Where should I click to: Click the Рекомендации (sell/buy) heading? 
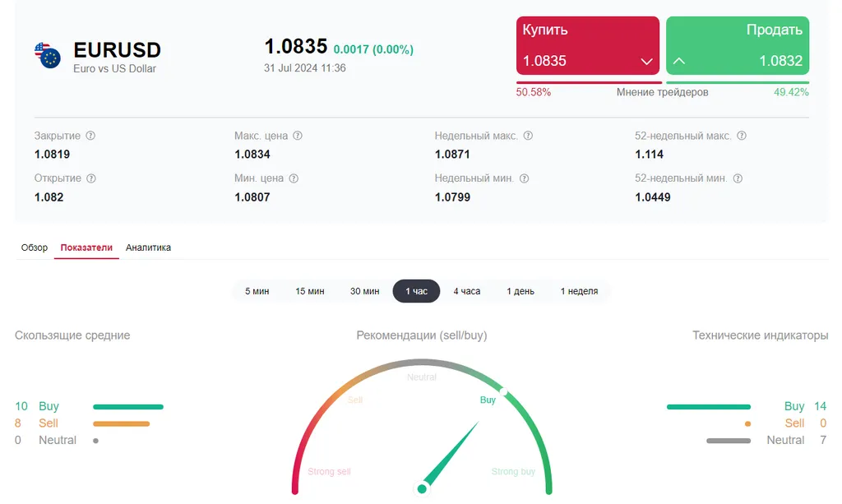click(x=422, y=335)
